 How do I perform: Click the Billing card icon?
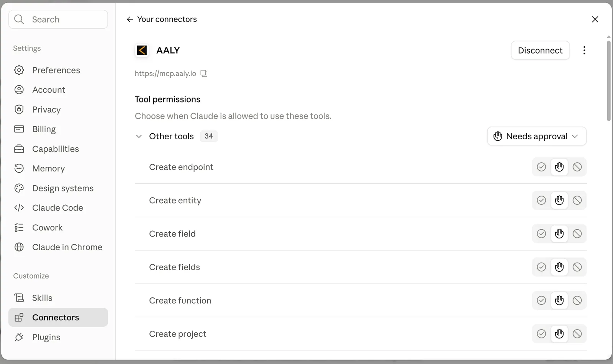(x=19, y=129)
